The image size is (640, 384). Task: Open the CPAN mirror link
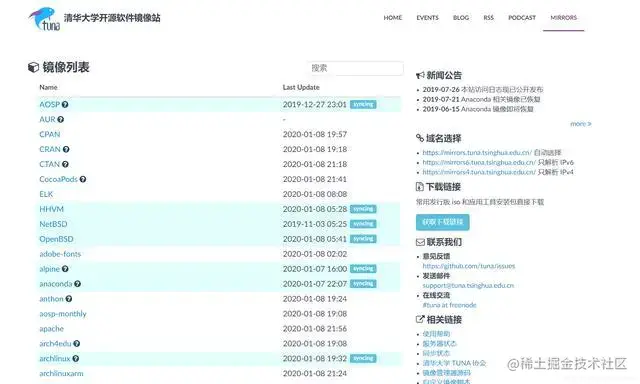pyautogui.click(x=49, y=134)
